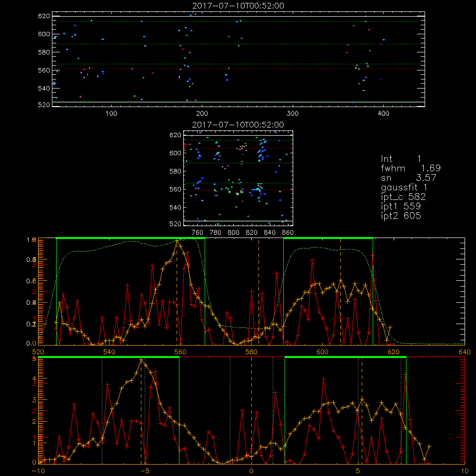Click x-axis label 820 on middle plot
The width and height of the screenshot is (476, 476).
[252, 233]
